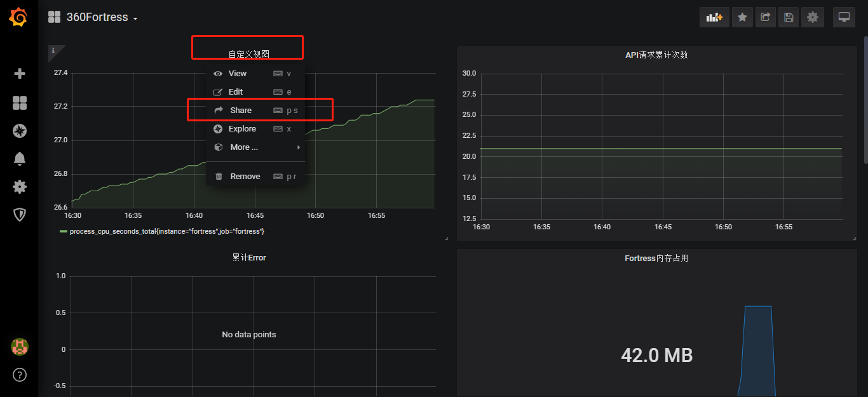The height and width of the screenshot is (397, 868).
Task: Open Server Admin shield icon in sidebar
Action: click(x=20, y=215)
